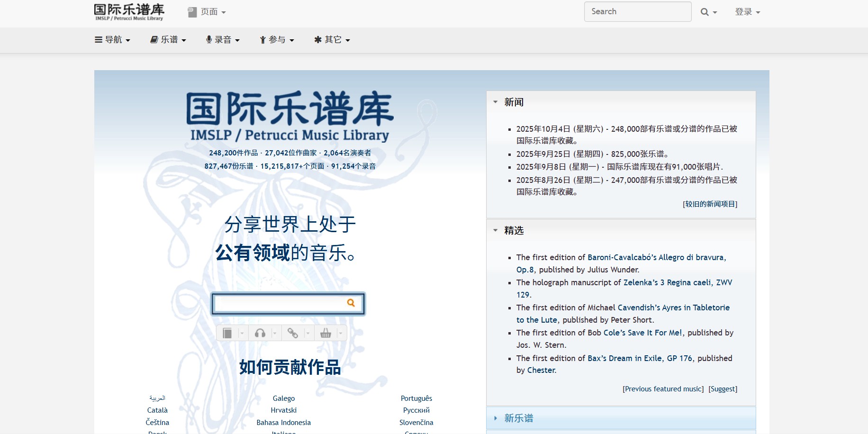Click the Suggest link under featured music
Image resolution: width=868 pixels, height=434 pixels.
[x=723, y=389]
